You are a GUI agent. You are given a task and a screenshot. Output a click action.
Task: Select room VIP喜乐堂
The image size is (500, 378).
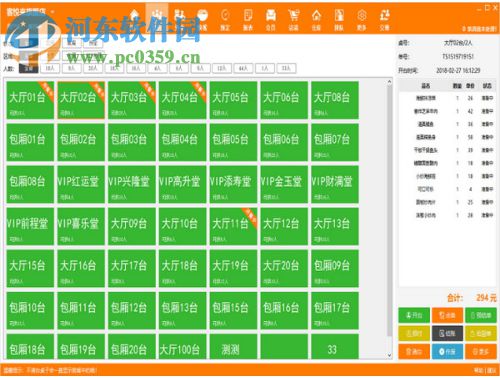(x=81, y=226)
